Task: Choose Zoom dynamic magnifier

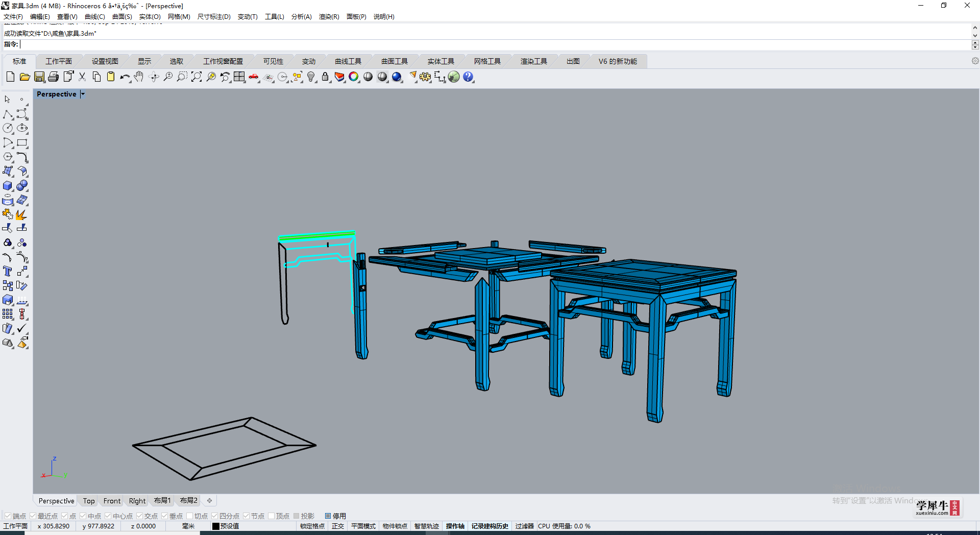Action: click(x=168, y=77)
